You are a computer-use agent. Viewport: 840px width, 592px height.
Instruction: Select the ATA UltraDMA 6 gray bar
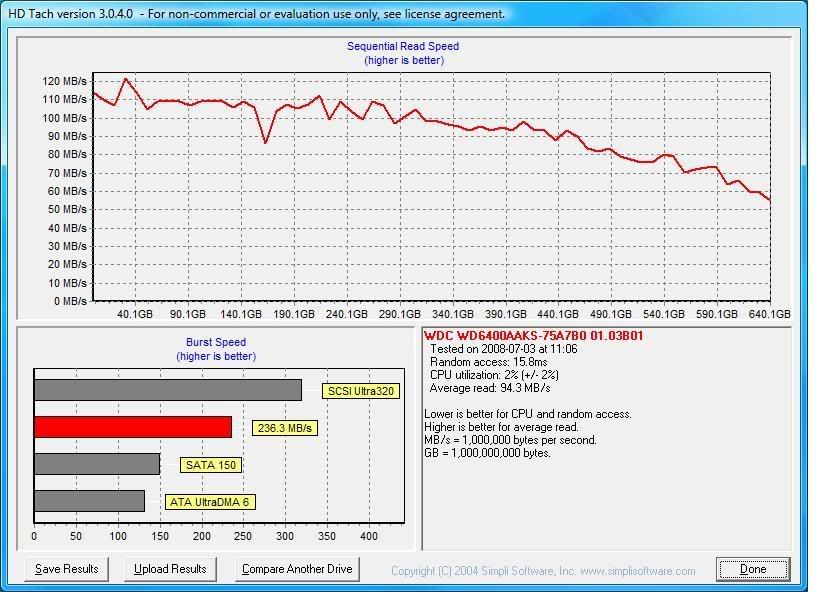89,501
